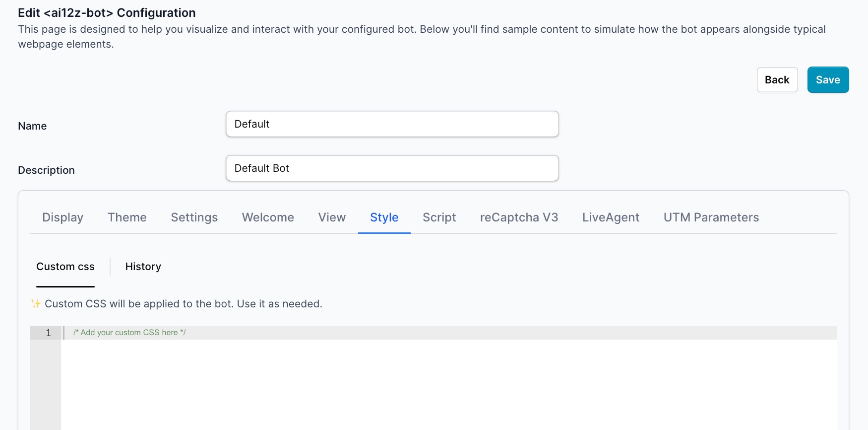Screen dimensions: 868x430
Task: Open the View tab
Action: pyautogui.click(x=332, y=217)
